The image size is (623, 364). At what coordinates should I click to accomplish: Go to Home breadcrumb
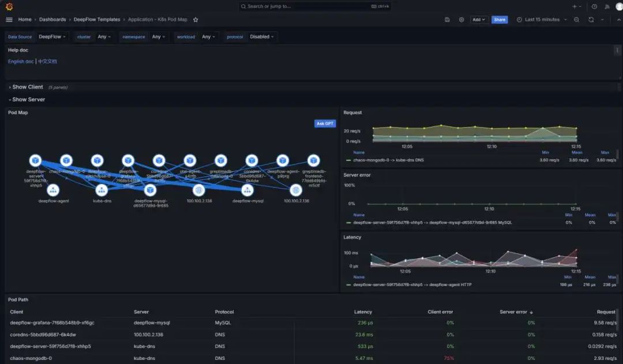[25, 20]
